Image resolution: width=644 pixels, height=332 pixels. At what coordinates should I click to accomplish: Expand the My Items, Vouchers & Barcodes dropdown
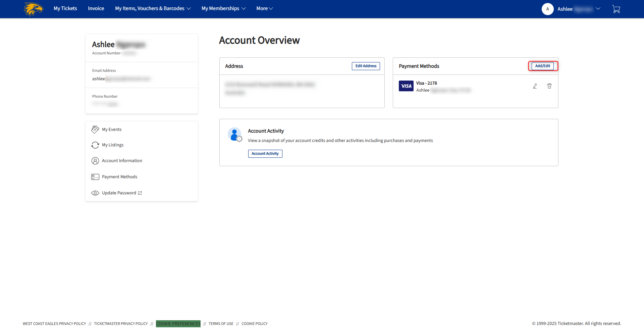153,8
